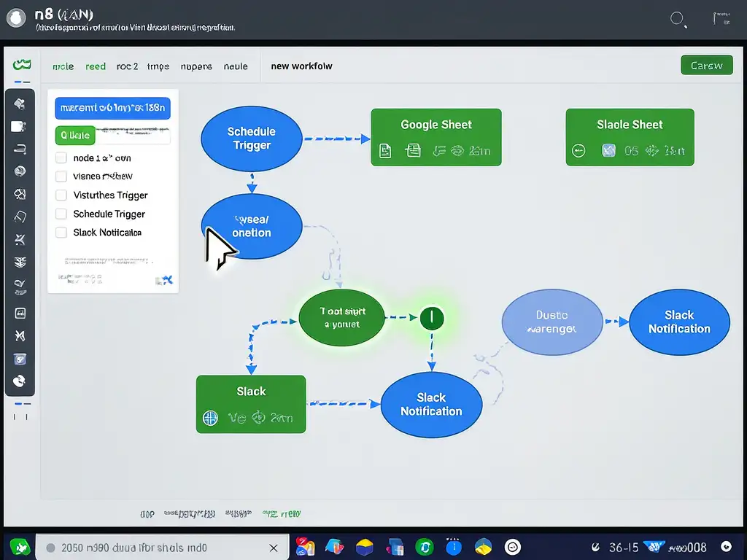Select the globe-shaped icon in the left sidebar

(x=20, y=171)
